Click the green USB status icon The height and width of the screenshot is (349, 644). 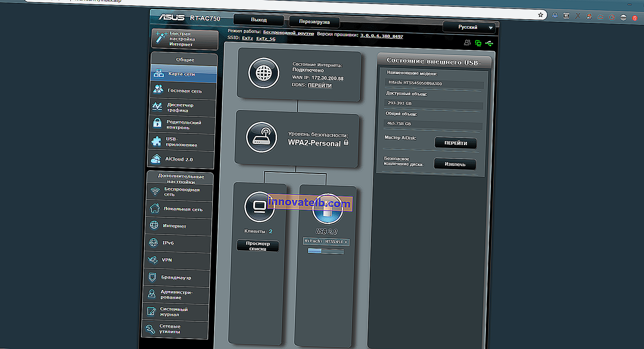pyautogui.click(x=489, y=44)
